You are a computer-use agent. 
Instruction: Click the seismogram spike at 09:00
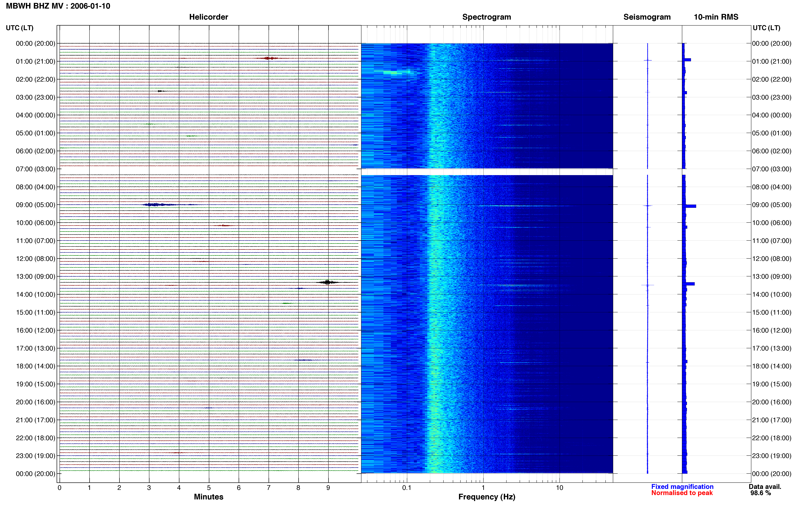(x=647, y=206)
